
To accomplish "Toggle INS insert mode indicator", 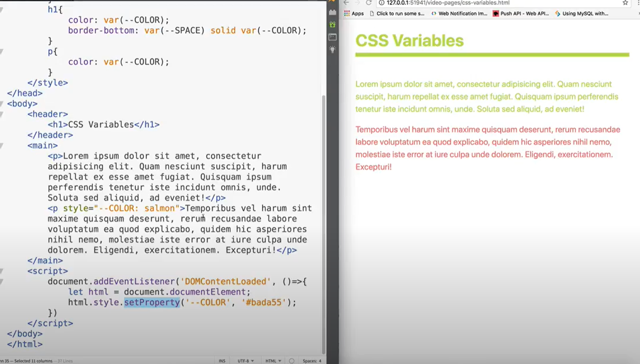I will point(222,361).
